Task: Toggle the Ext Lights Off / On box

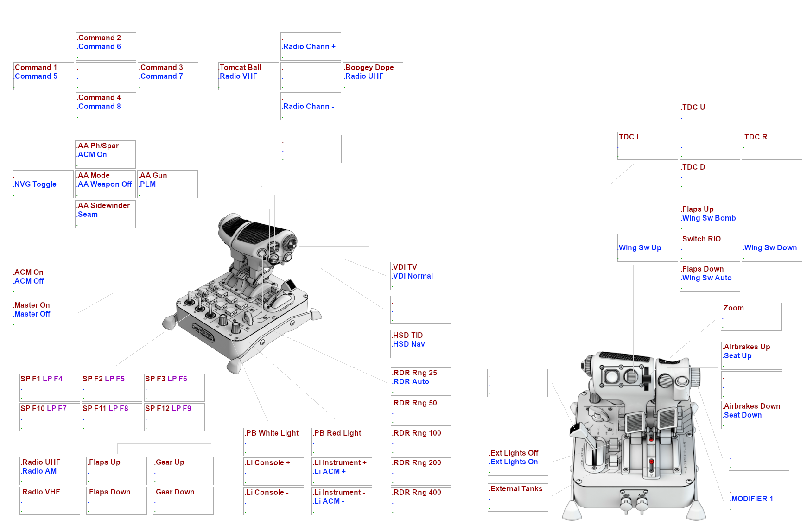Action: coord(518,462)
